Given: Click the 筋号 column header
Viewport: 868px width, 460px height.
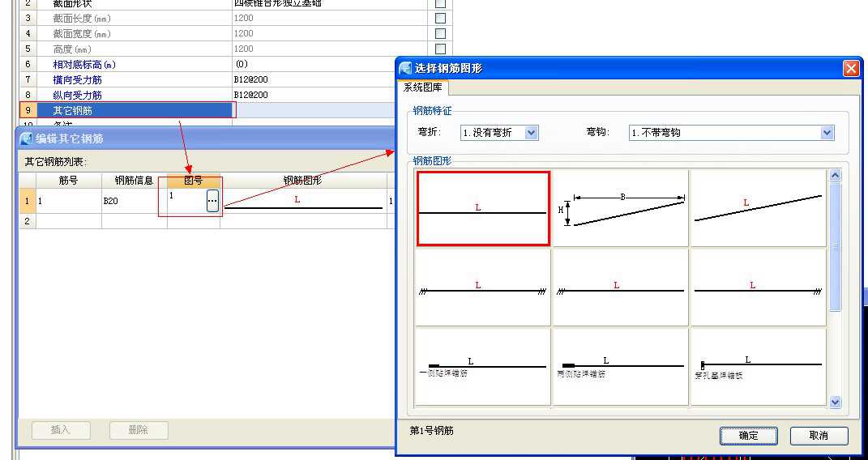Looking at the screenshot, I should tap(69, 181).
